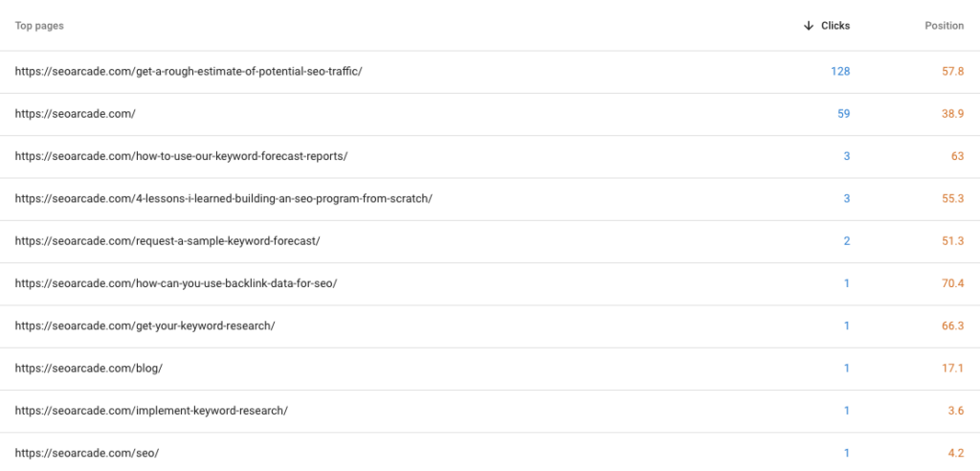Select the 4-lessons-i-learned-building-an-seo-program row
The width and height of the screenshot is (980, 471).
[x=490, y=199]
